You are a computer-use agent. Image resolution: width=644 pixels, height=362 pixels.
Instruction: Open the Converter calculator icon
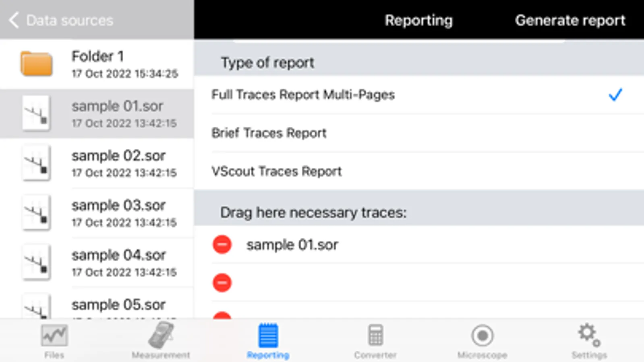[x=375, y=335]
